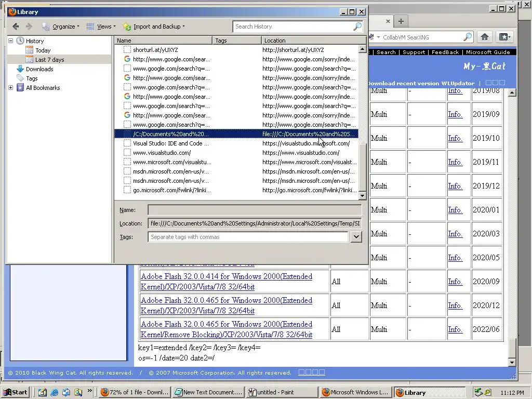Open the Views menu

[101, 26]
